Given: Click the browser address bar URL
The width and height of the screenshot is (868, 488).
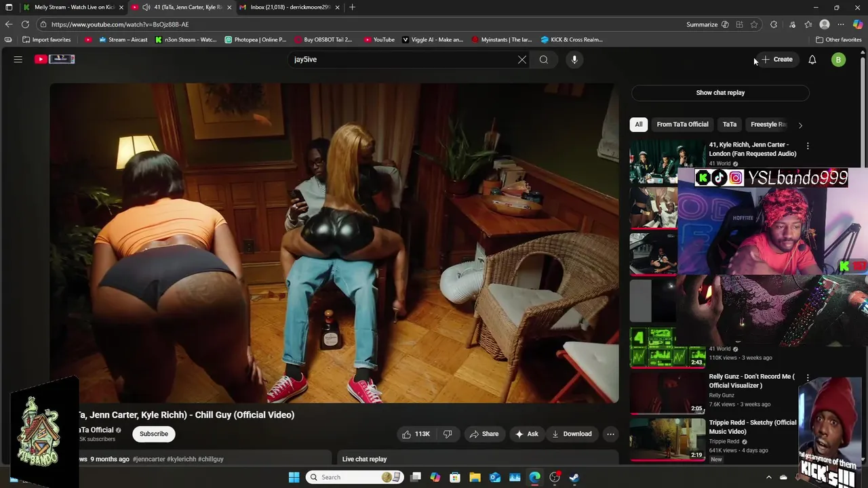Looking at the screenshot, I should (120, 24).
